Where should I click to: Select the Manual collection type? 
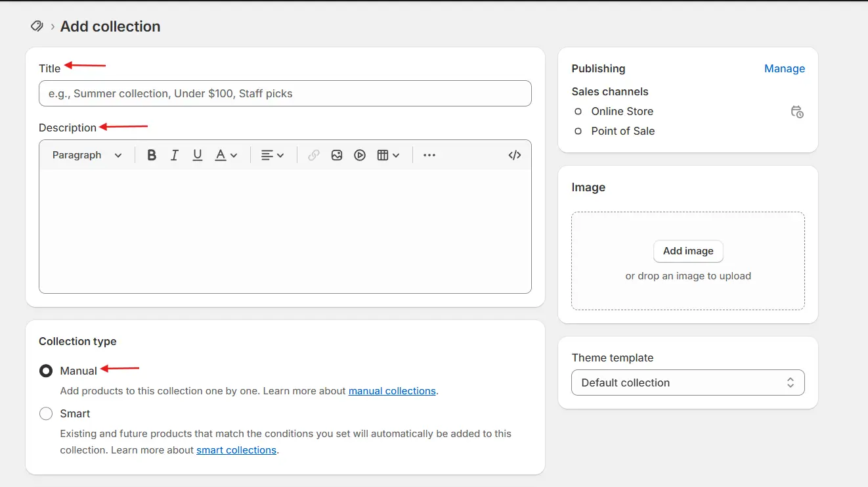(x=46, y=371)
